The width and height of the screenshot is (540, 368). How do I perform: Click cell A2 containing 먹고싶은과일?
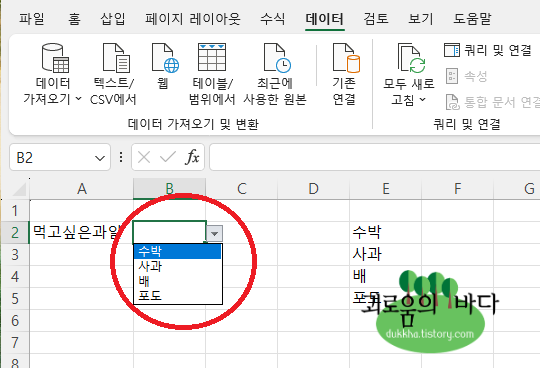coord(82,233)
